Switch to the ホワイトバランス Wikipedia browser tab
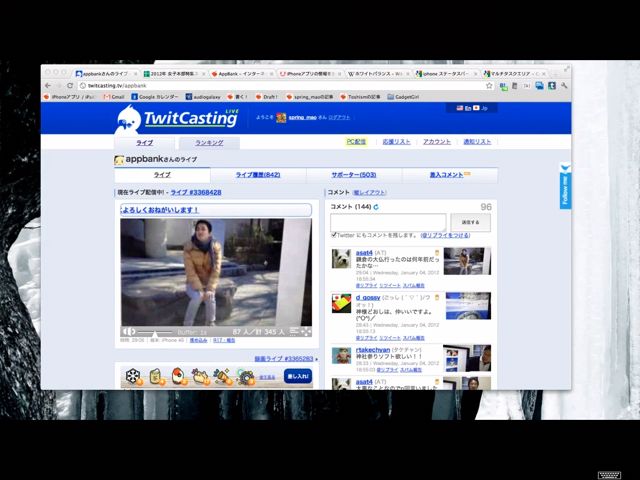This screenshot has width=640, height=480. pos(378,74)
